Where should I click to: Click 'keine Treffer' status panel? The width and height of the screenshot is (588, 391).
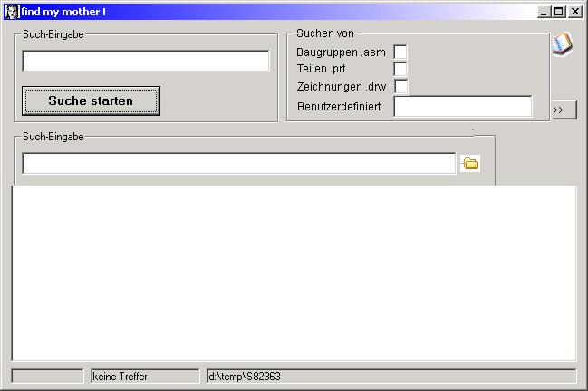pos(145,376)
